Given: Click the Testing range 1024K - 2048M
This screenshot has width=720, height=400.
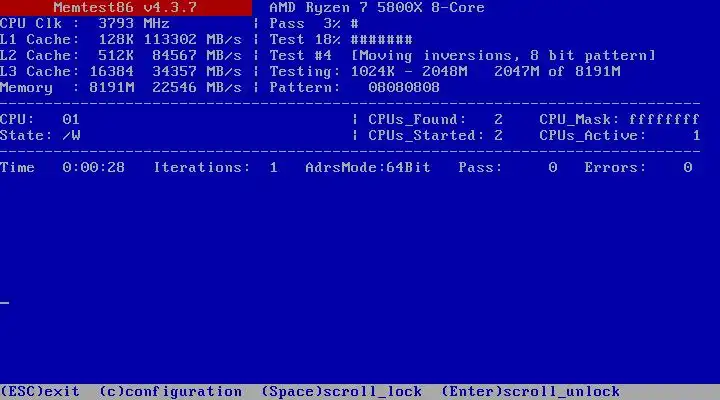Looking at the screenshot, I should click(409, 72).
